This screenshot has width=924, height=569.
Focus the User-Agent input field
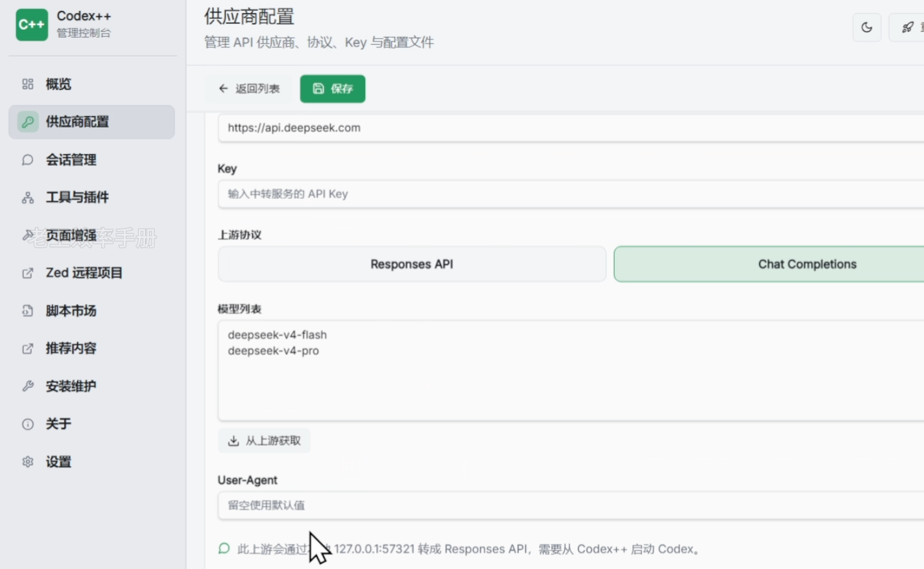click(571, 505)
